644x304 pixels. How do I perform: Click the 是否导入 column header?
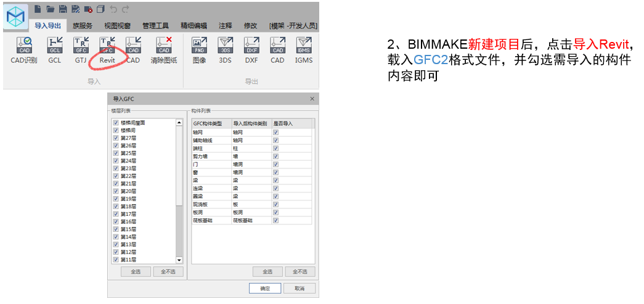click(x=291, y=124)
